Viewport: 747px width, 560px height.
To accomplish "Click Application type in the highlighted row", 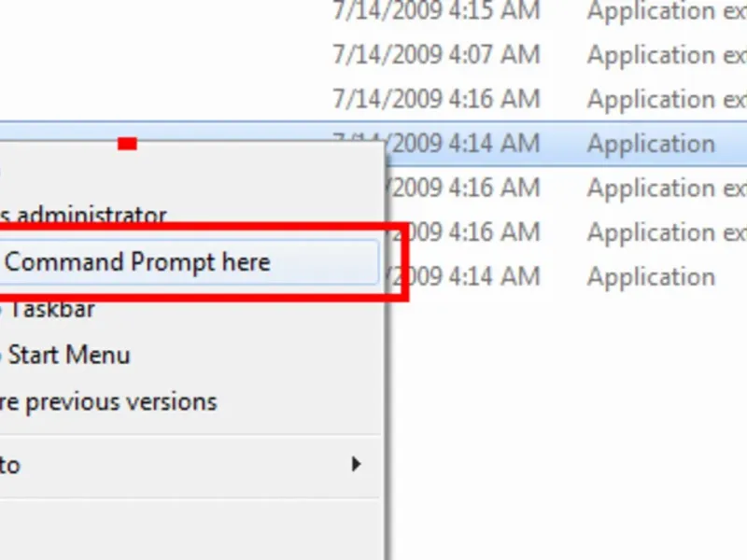I will (x=651, y=144).
